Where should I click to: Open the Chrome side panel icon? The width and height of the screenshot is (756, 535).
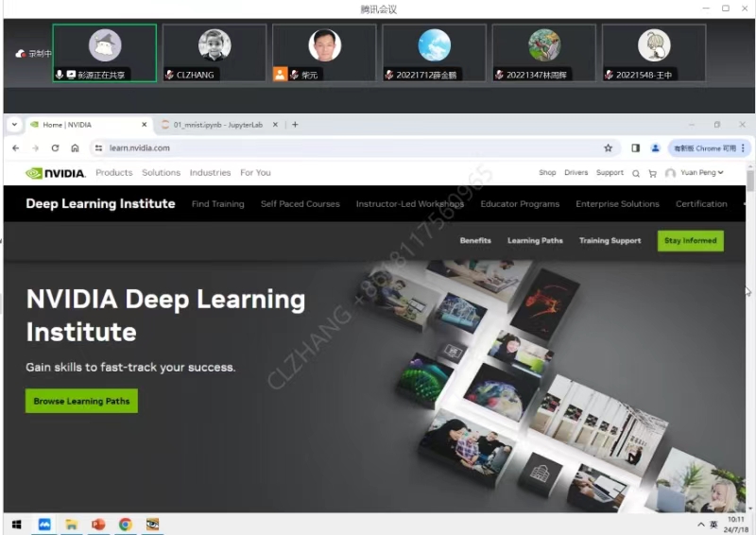coord(635,148)
